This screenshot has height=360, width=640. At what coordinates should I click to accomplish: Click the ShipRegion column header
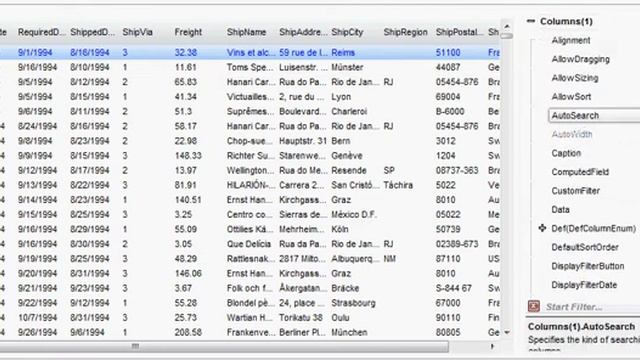click(405, 32)
